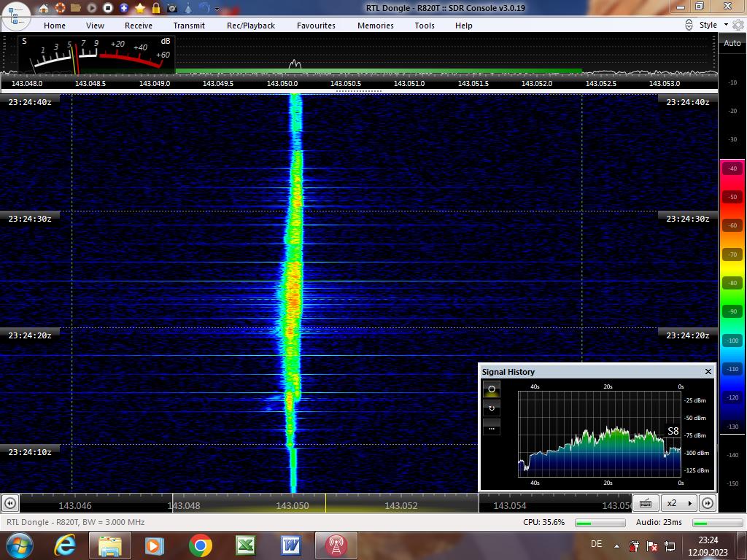Click the settings gear icon near Style

coord(738,25)
